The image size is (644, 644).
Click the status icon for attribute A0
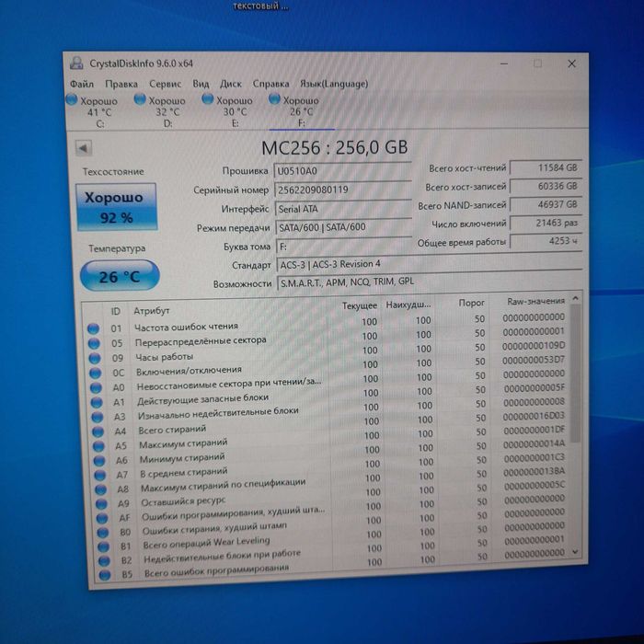[96, 387]
